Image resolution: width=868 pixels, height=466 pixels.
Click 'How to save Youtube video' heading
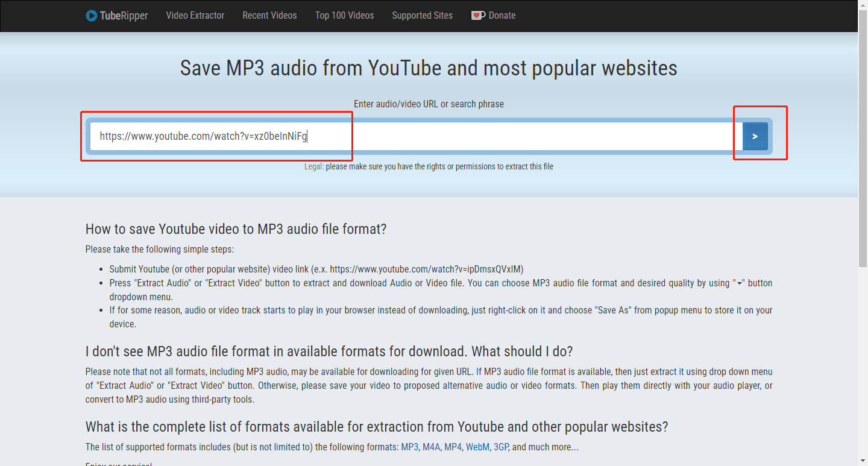[236, 229]
